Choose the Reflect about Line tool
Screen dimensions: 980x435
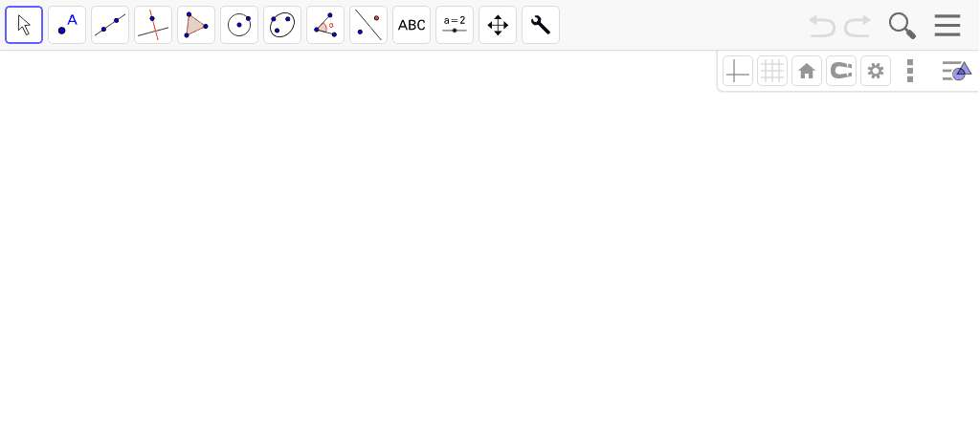point(368,25)
